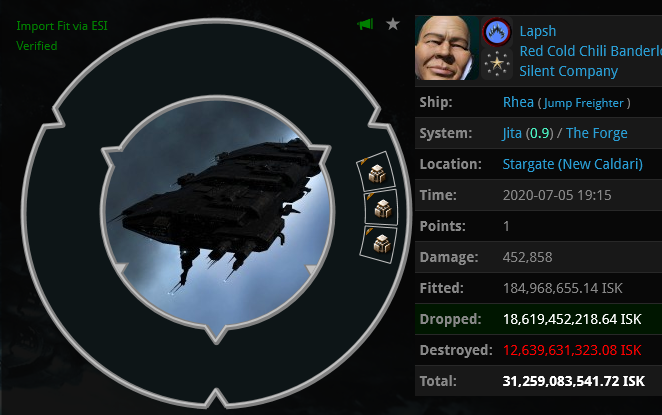Click the Silent Company alliance star logo
662x415 pixels.
[x=496, y=64]
